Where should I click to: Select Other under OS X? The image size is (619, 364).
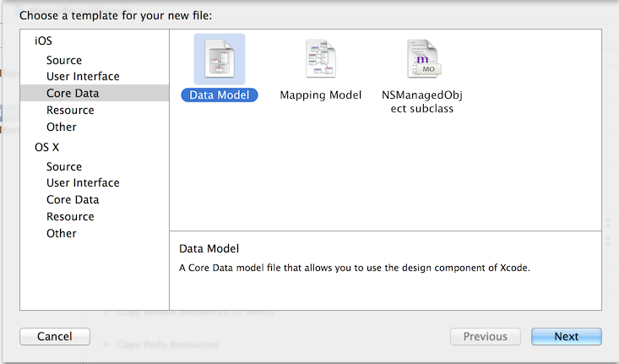click(61, 233)
